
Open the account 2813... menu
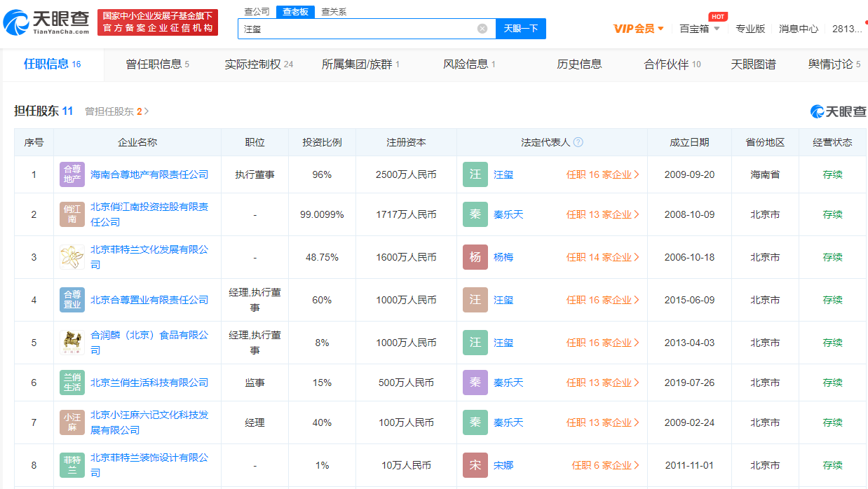tap(847, 29)
